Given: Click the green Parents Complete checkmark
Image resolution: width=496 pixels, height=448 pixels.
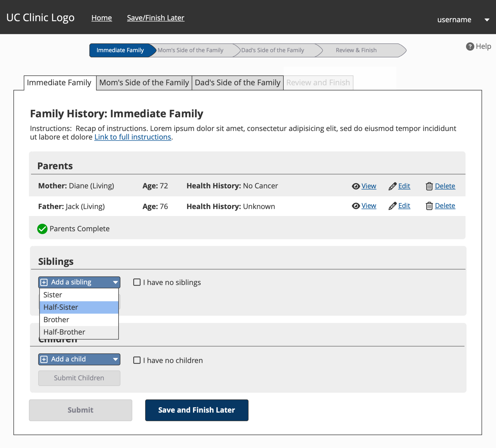Looking at the screenshot, I should (x=42, y=229).
